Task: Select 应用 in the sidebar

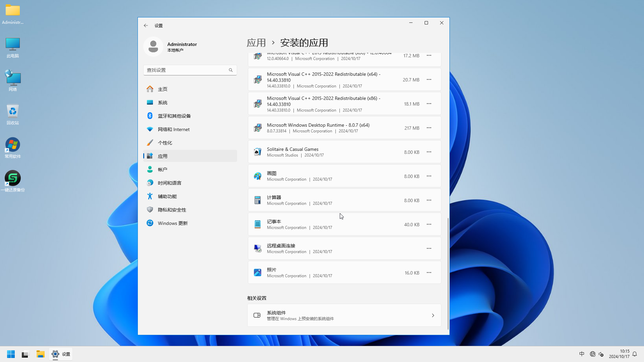Action: (x=190, y=156)
